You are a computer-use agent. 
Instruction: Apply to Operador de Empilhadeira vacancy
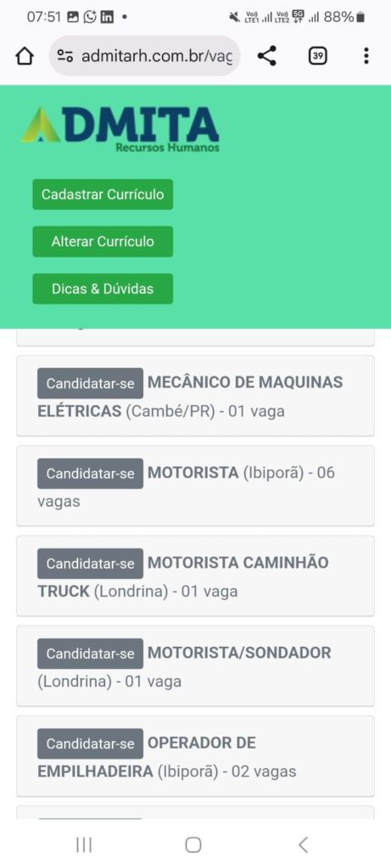[90, 744]
